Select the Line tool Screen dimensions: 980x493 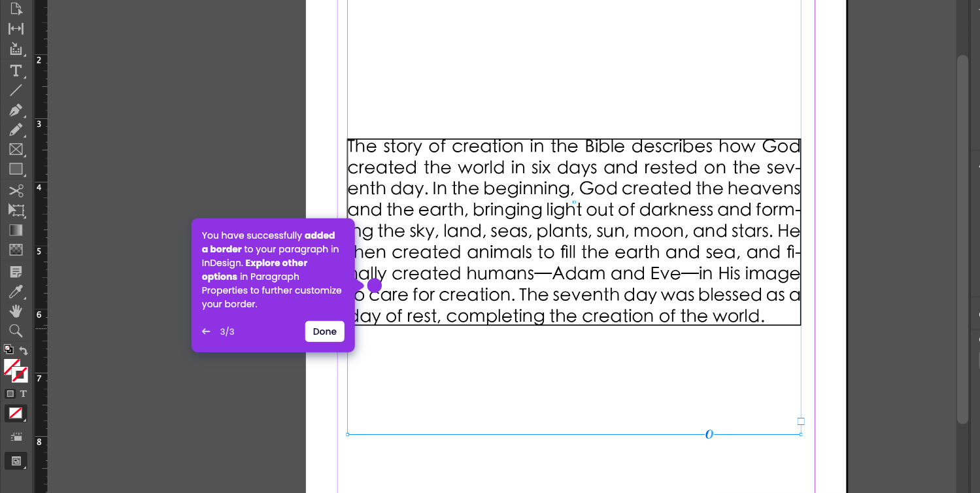[16, 90]
